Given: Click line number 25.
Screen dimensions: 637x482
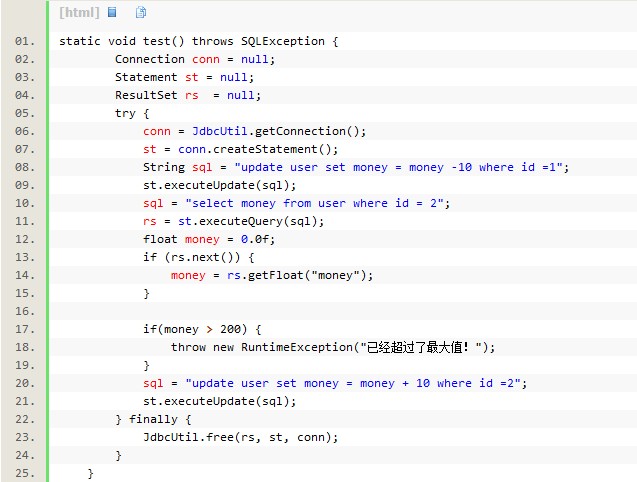Looking at the screenshot, I should coord(25,473).
